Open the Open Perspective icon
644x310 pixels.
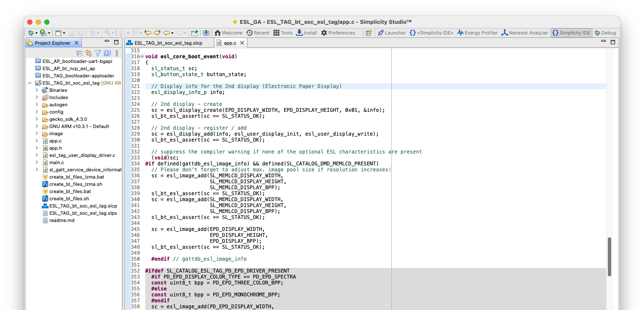368,33
